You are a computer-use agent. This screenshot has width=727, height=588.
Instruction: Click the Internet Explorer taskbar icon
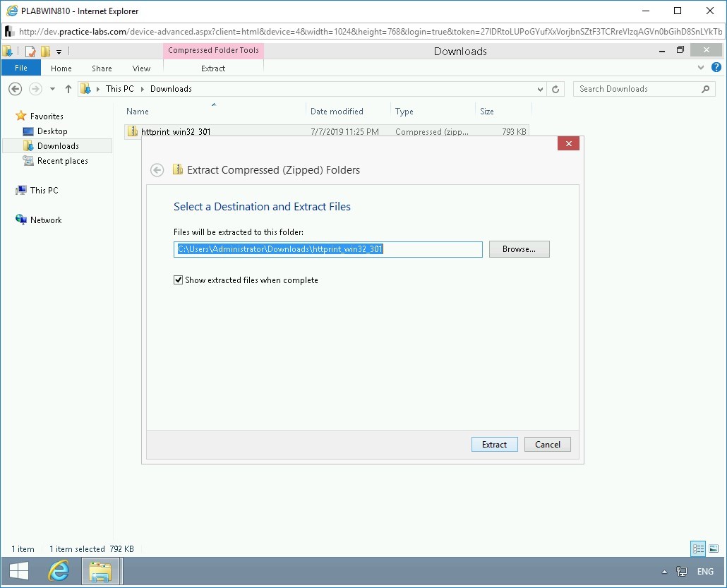click(x=59, y=571)
